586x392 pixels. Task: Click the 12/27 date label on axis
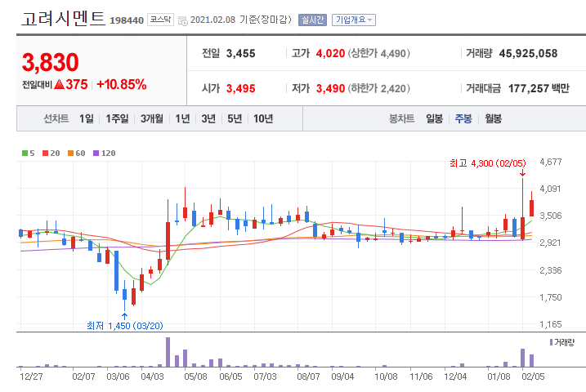coord(31,376)
